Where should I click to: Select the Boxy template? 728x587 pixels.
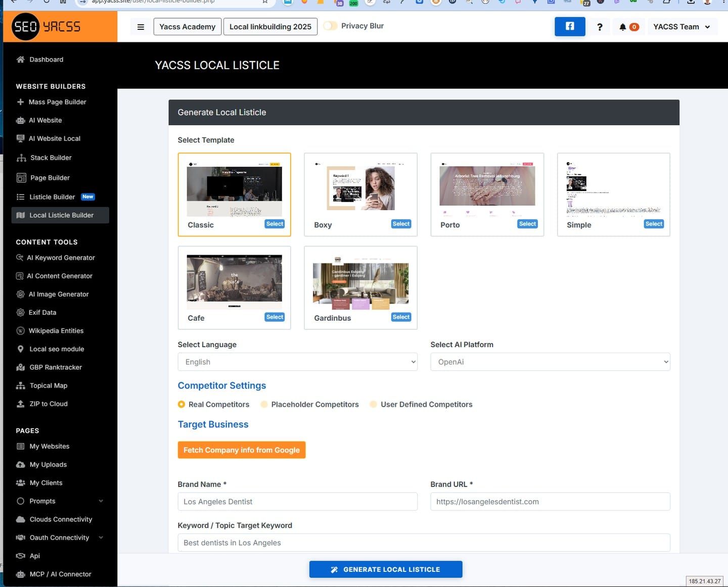(x=401, y=224)
